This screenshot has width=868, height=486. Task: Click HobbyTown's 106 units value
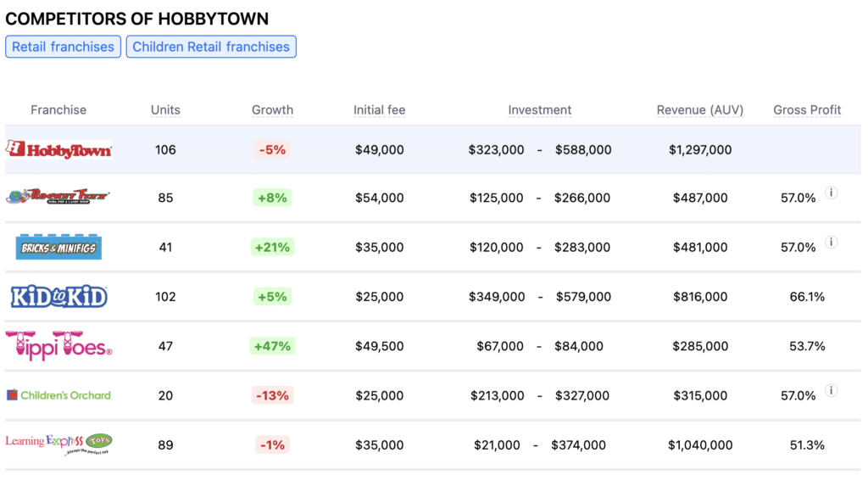165,149
